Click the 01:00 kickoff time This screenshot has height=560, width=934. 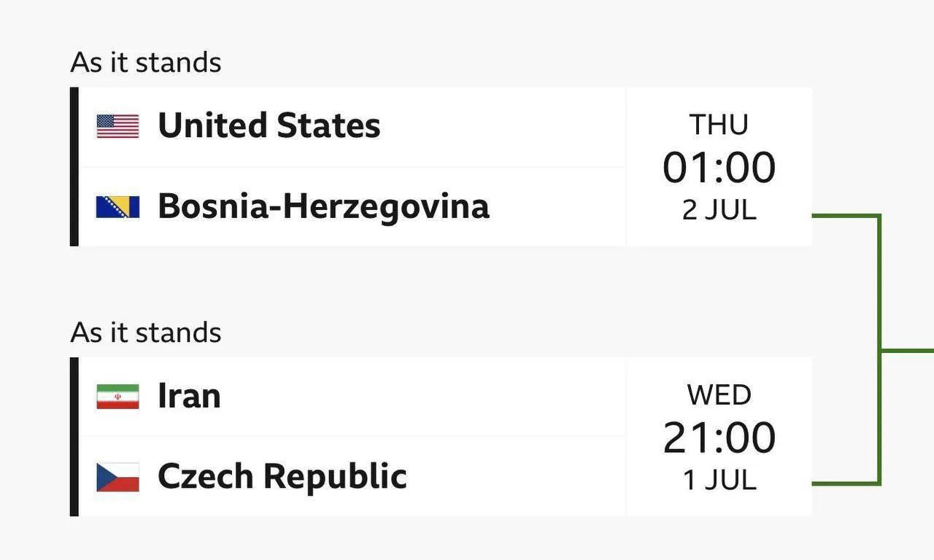719,168
